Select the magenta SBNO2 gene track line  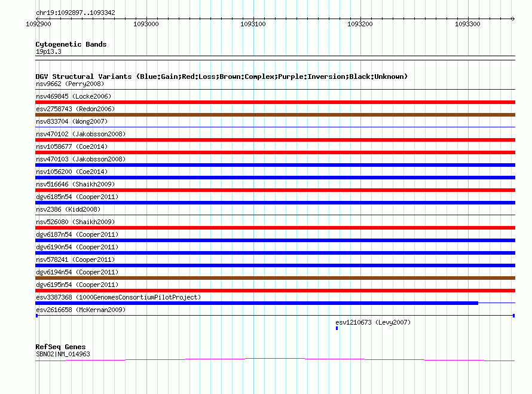[x=275, y=359]
